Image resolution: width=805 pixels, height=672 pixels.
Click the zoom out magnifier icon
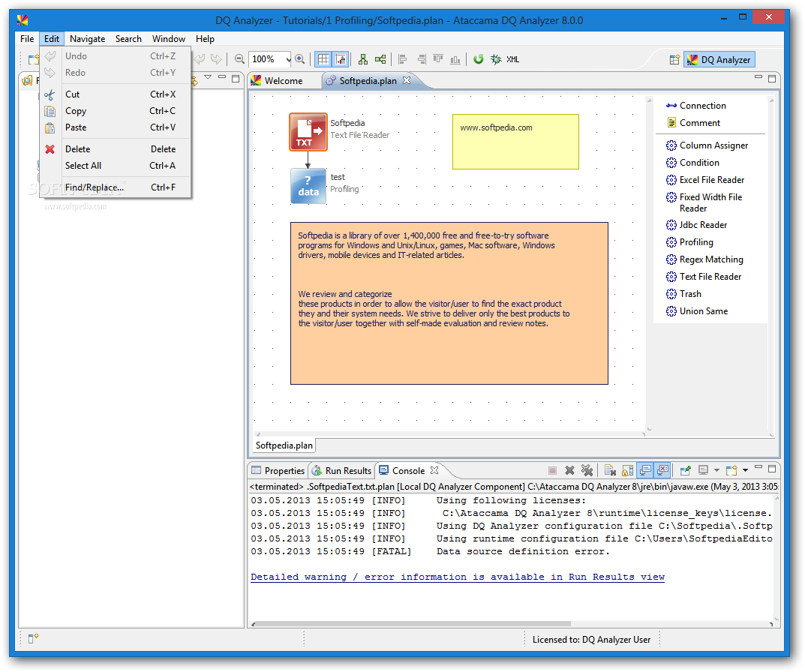[239, 59]
